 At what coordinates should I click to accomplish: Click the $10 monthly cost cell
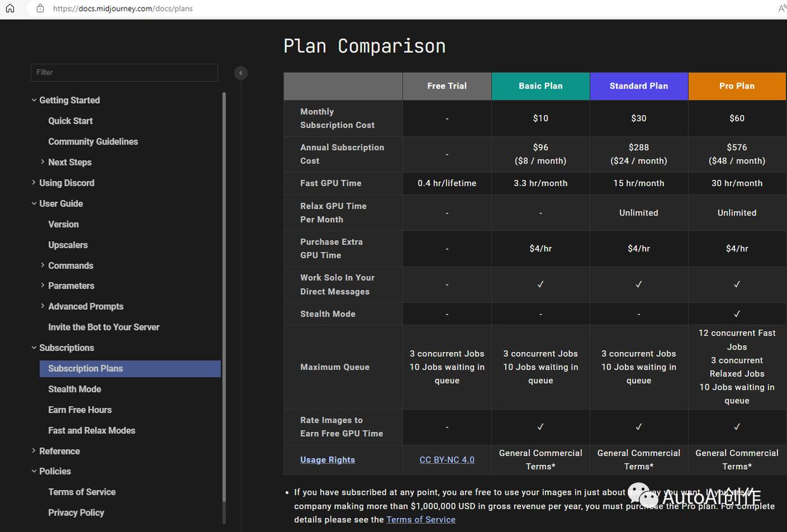(541, 118)
